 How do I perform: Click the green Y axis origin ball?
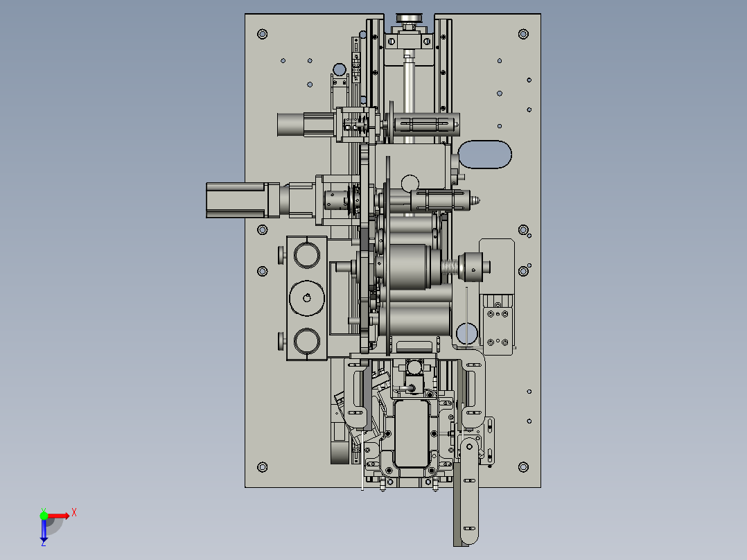pyautogui.click(x=44, y=516)
